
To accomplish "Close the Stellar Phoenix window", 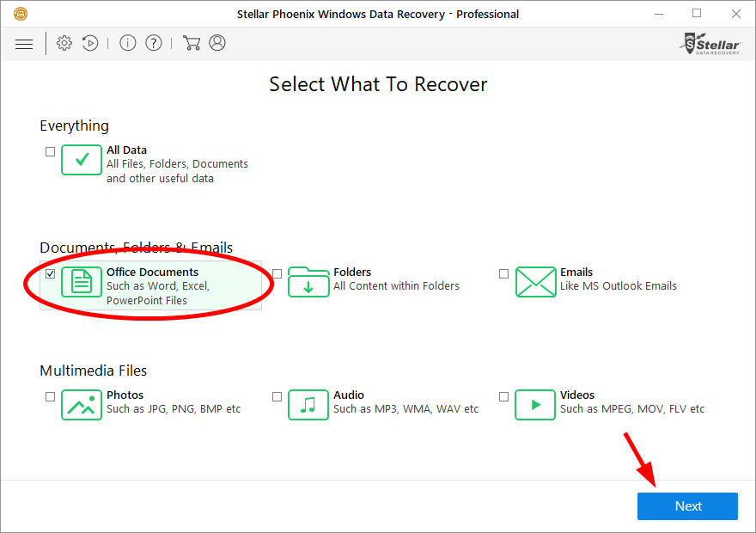I will click(735, 14).
